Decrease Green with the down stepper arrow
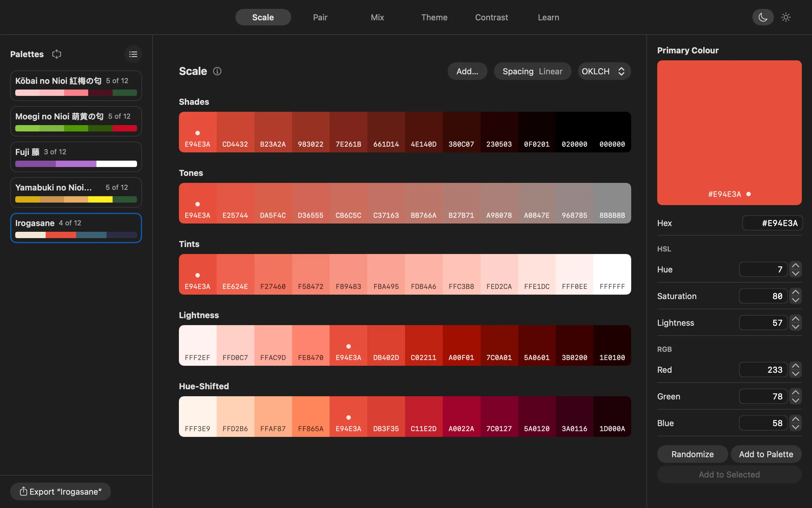Viewport: 812px width, 508px height. (796, 400)
